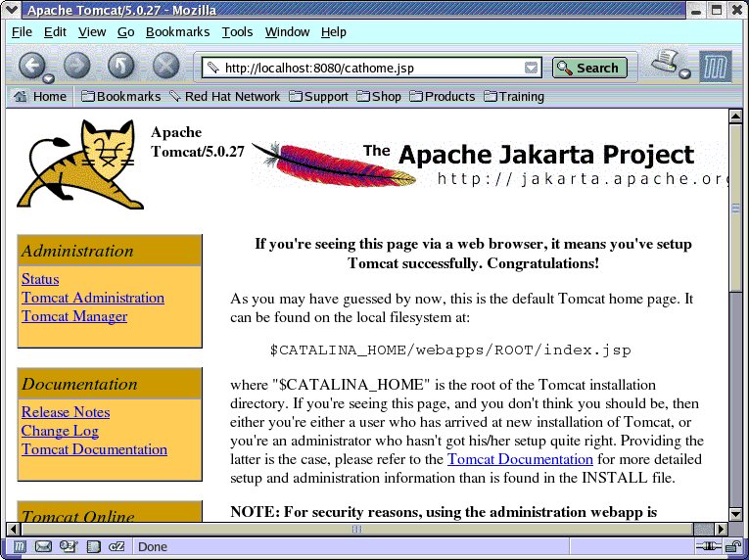
Task: Click the Tomcat cat logo image
Action: coord(80,164)
